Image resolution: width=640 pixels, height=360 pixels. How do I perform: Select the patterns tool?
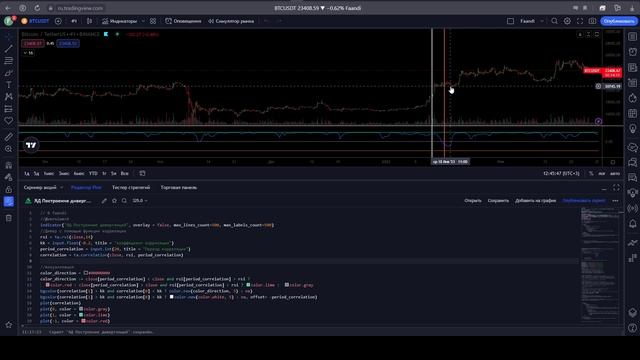tap(9, 97)
